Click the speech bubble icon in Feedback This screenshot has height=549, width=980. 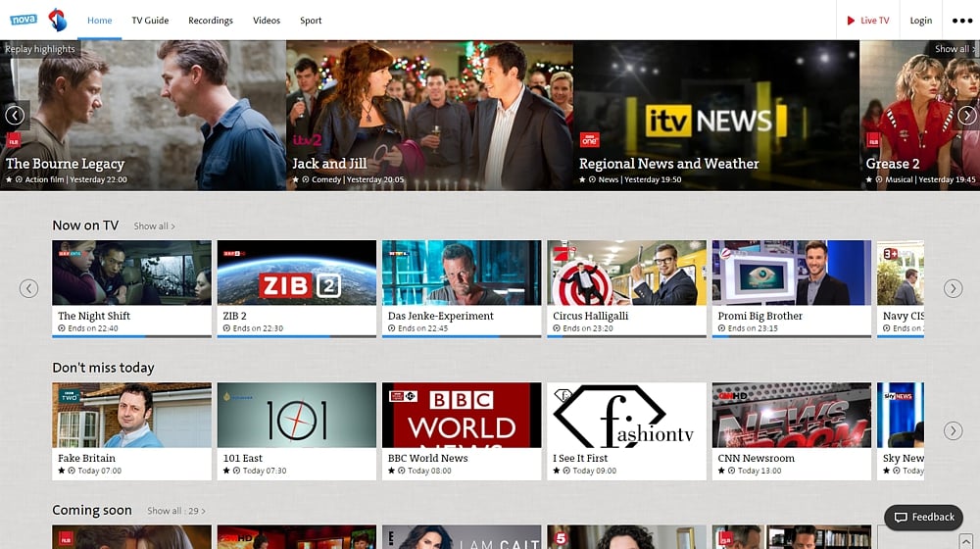pos(901,517)
